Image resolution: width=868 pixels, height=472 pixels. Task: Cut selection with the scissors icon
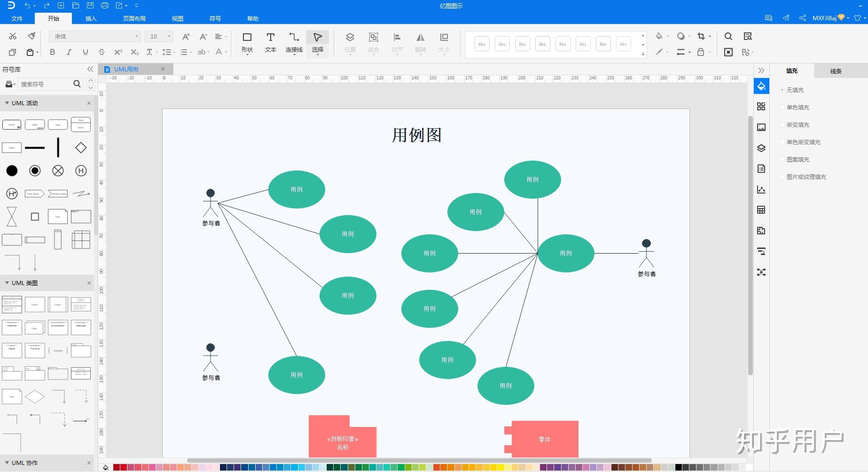coord(13,36)
